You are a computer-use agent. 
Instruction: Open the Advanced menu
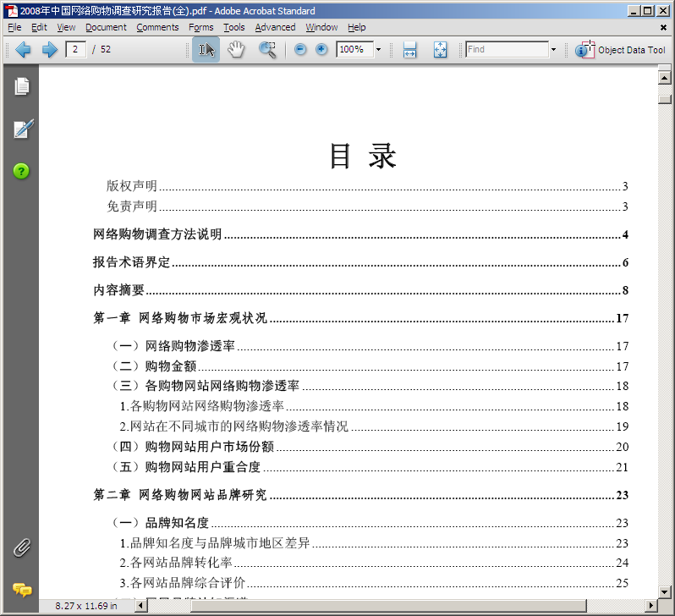[x=275, y=27]
